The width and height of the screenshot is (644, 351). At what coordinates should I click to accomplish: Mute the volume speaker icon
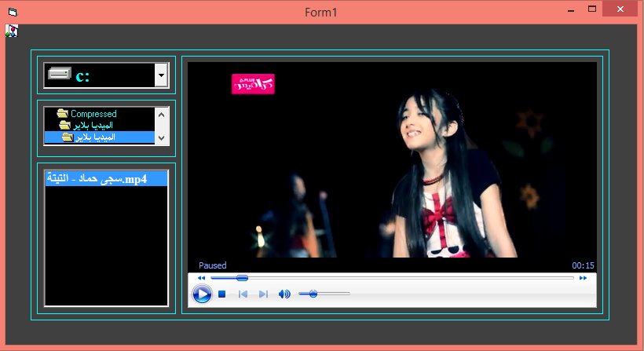(x=284, y=294)
